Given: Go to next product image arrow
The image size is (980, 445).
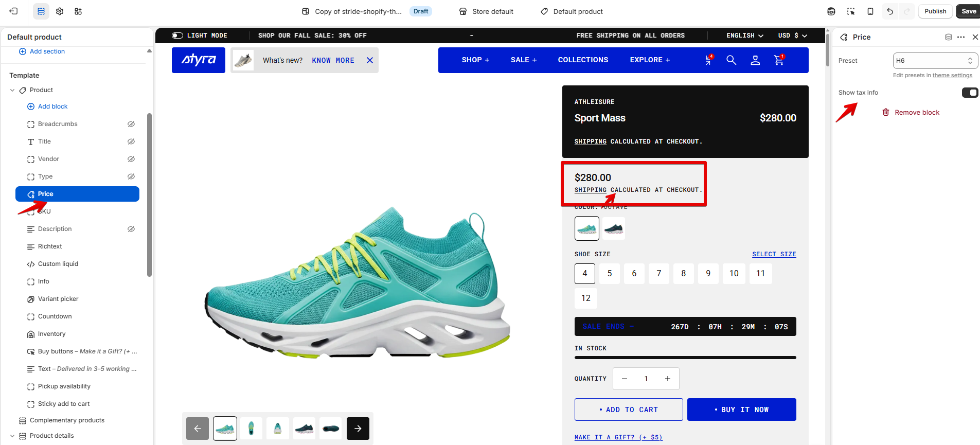Looking at the screenshot, I should click(x=358, y=429).
